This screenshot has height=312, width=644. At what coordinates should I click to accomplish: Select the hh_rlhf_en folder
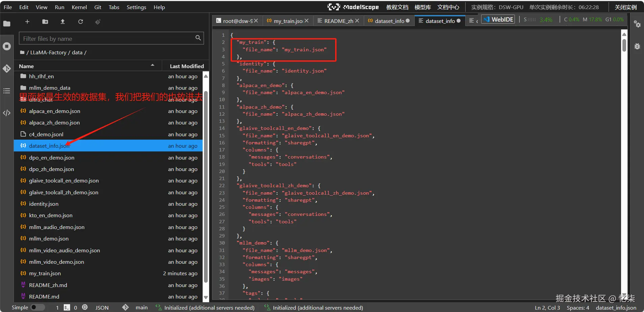click(108, 76)
